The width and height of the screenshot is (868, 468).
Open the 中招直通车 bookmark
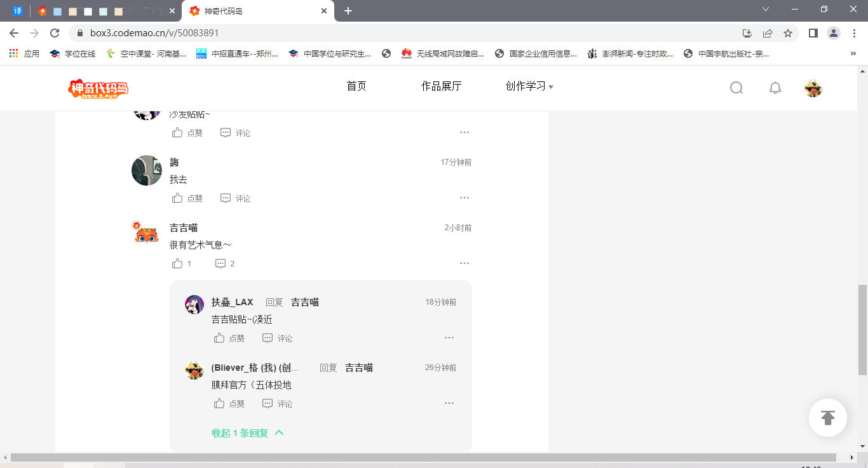pyautogui.click(x=237, y=53)
